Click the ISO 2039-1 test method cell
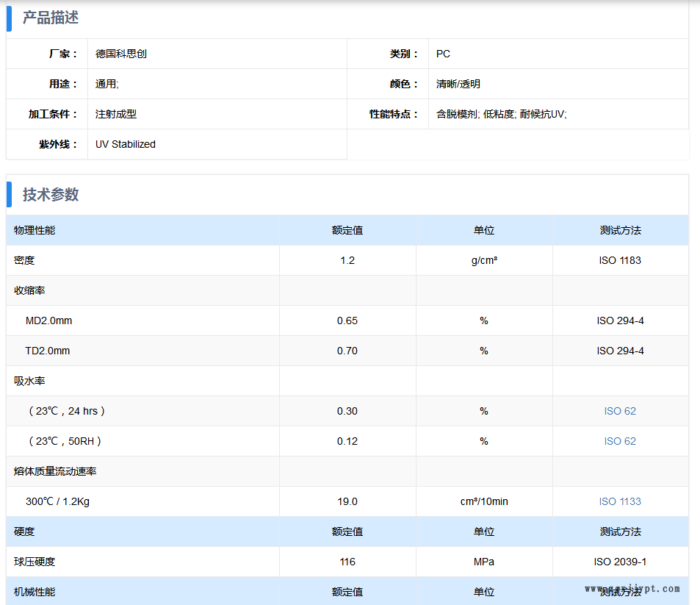Image resolution: width=700 pixels, height=605 pixels. [620, 562]
